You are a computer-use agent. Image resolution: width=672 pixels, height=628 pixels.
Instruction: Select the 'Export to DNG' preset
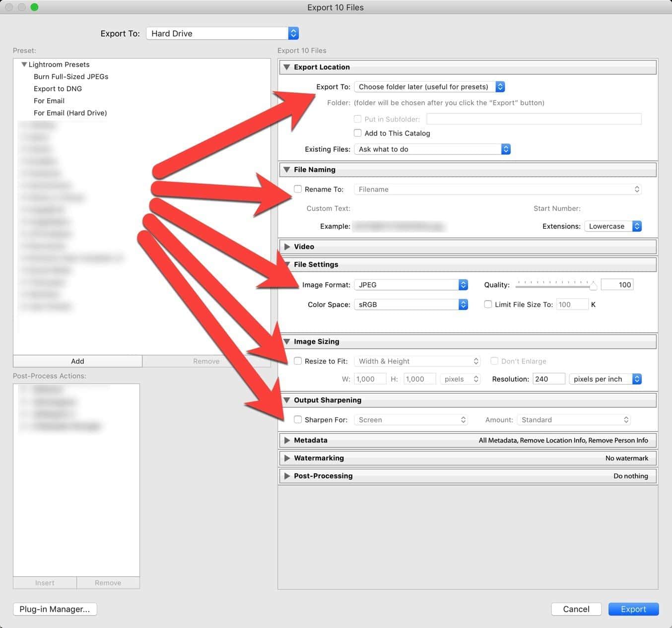[x=58, y=89]
